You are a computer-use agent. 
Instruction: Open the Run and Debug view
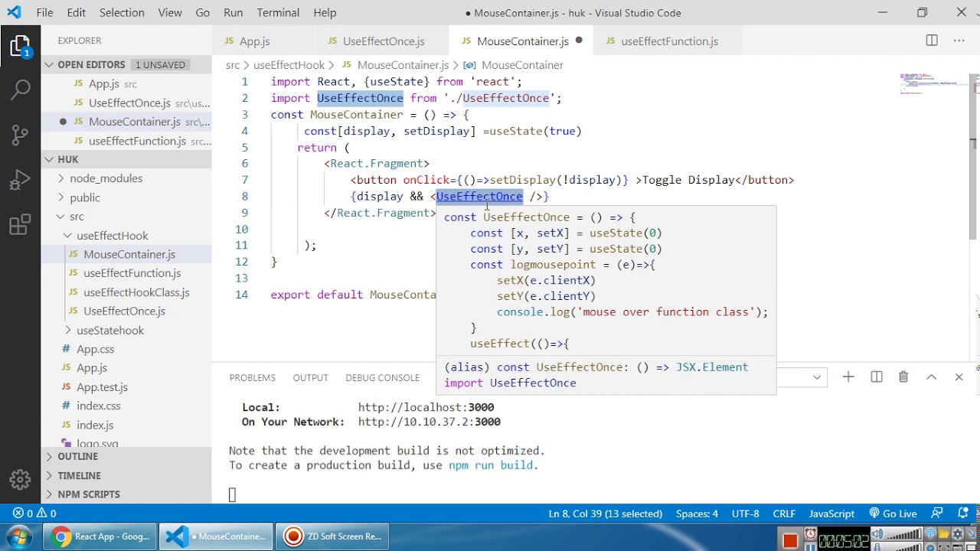pyautogui.click(x=20, y=181)
